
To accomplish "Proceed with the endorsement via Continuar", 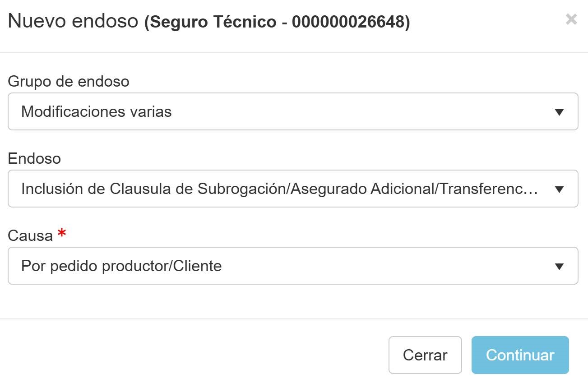I will (520, 355).
